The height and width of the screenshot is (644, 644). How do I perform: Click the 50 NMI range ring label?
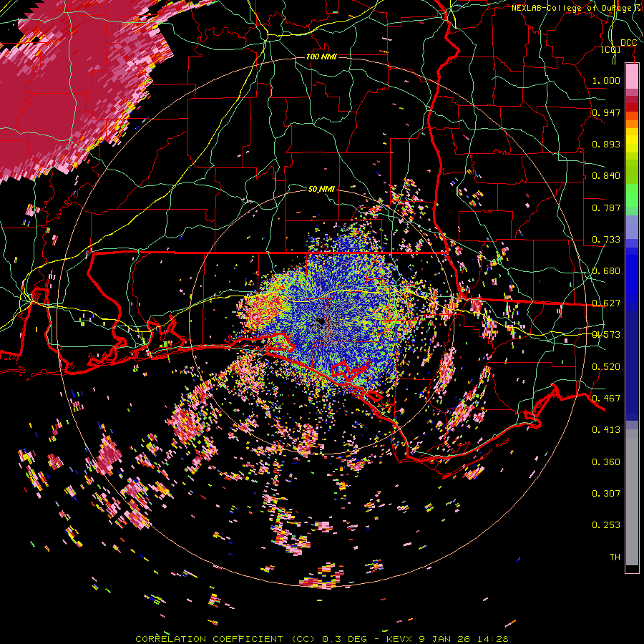click(321, 189)
